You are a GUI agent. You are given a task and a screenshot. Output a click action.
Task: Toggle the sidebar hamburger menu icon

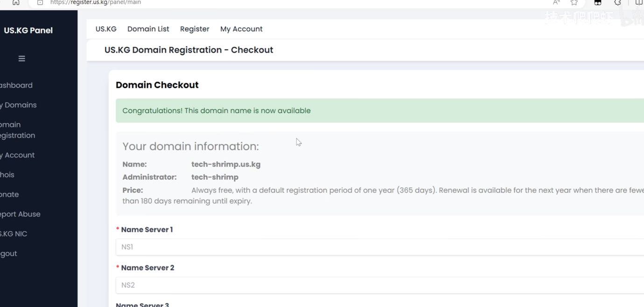tap(21, 58)
